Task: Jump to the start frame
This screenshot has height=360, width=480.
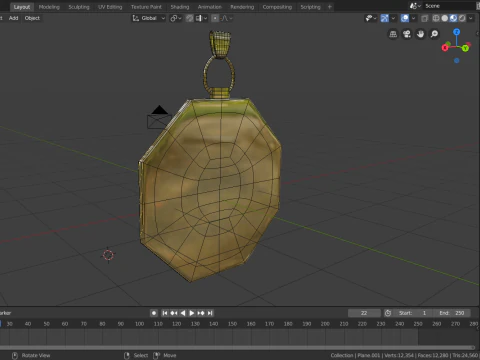Action: coord(165,313)
